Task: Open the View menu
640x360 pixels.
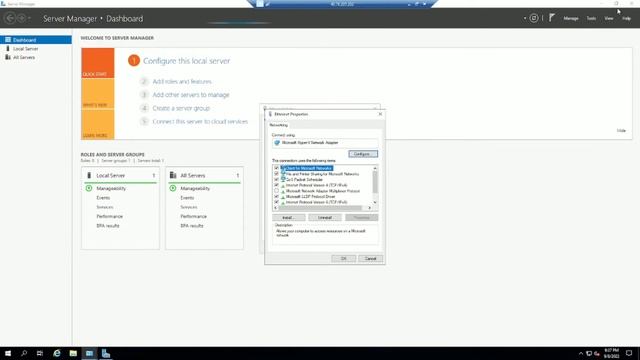Action: coord(609,18)
